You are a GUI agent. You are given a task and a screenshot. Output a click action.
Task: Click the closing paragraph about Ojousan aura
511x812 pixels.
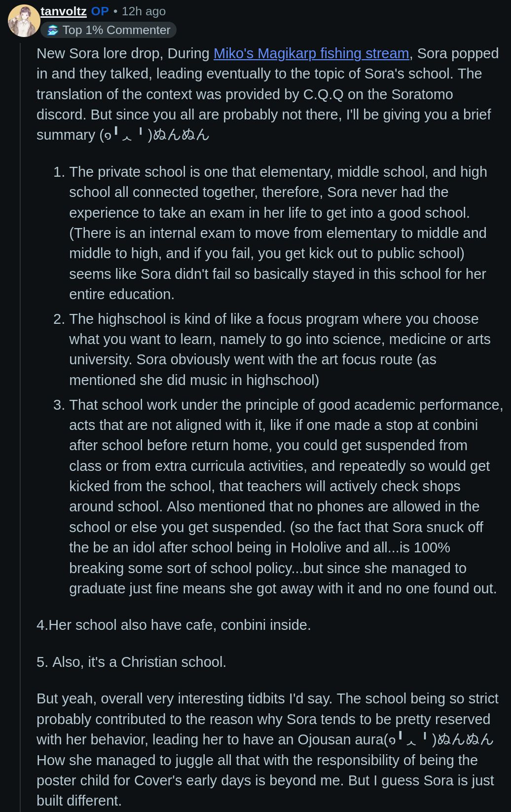pos(266,749)
